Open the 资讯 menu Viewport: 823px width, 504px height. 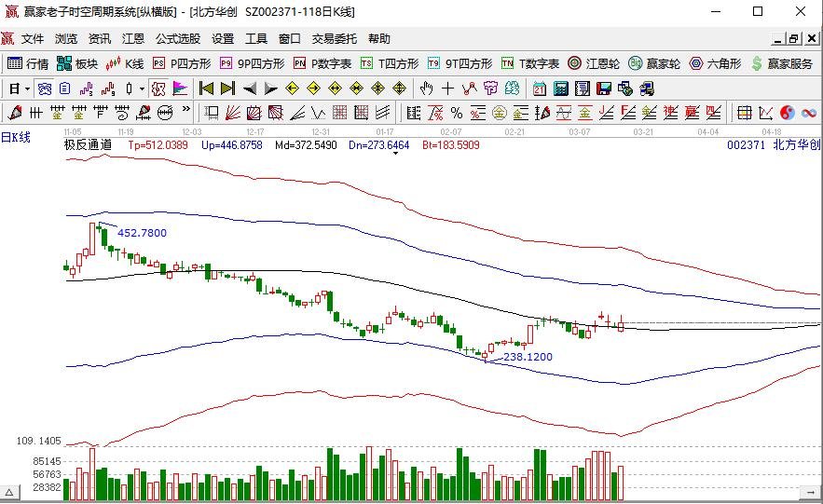pyautogui.click(x=99, y=39)
